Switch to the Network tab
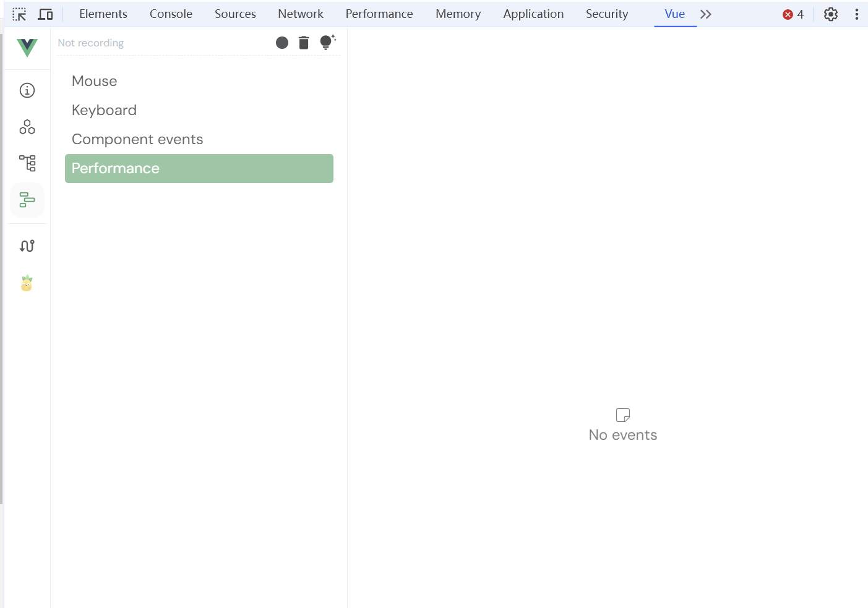The image size is (868, 608). click(301, 14)
